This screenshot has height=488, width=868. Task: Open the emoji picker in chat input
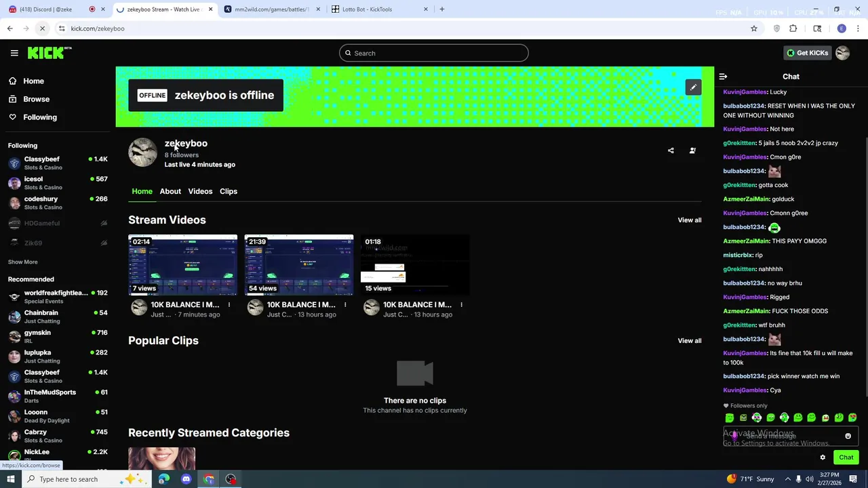pyautogui.click(x=848, y=436)
